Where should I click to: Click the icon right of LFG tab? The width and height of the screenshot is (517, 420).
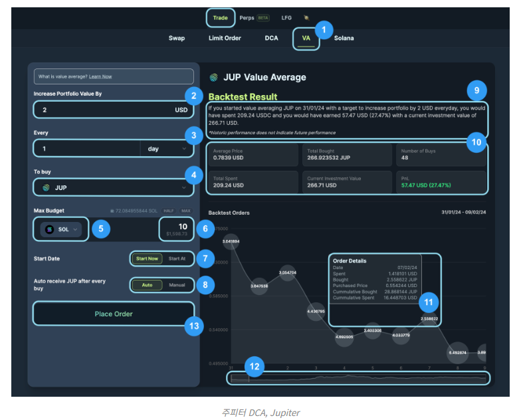[306, 17]
